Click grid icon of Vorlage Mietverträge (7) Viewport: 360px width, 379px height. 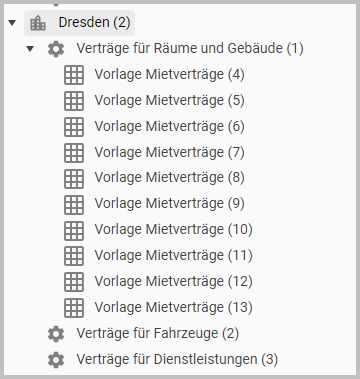click(x=74, y=153)
